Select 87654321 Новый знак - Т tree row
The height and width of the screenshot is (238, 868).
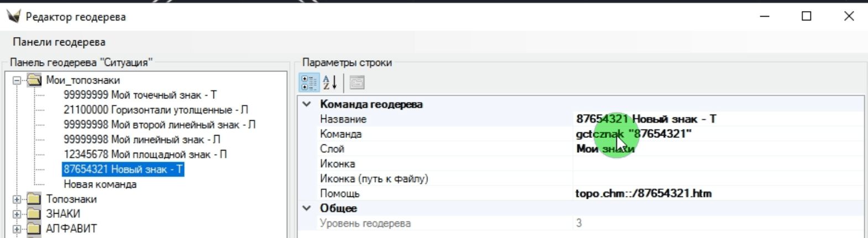click(x=123, y=169)
